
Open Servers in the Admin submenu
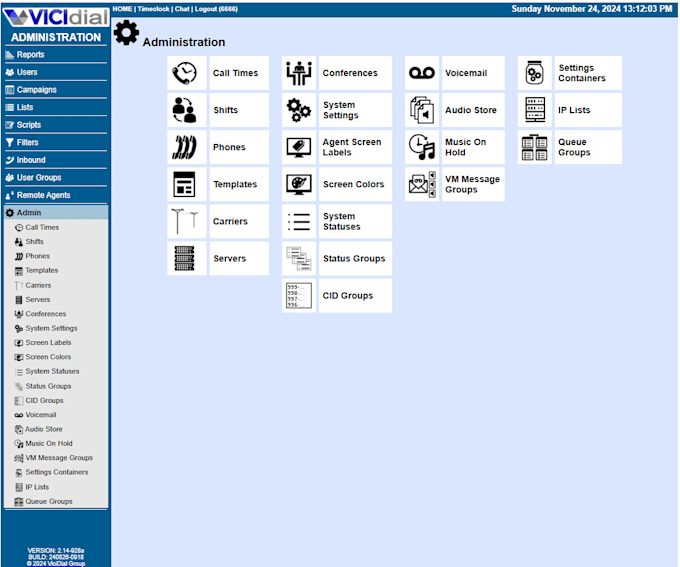pyautogui.click(x=37, y=299)
